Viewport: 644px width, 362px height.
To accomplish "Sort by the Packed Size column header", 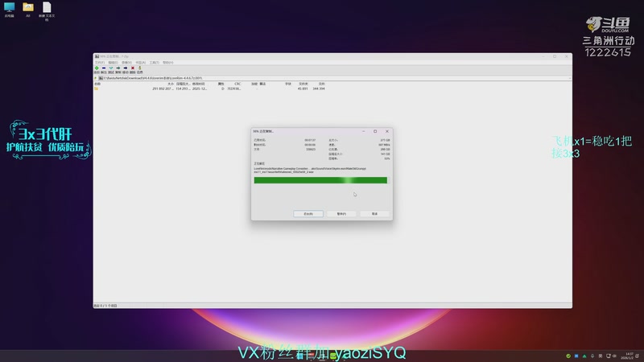I will click(x=183, y=84).
